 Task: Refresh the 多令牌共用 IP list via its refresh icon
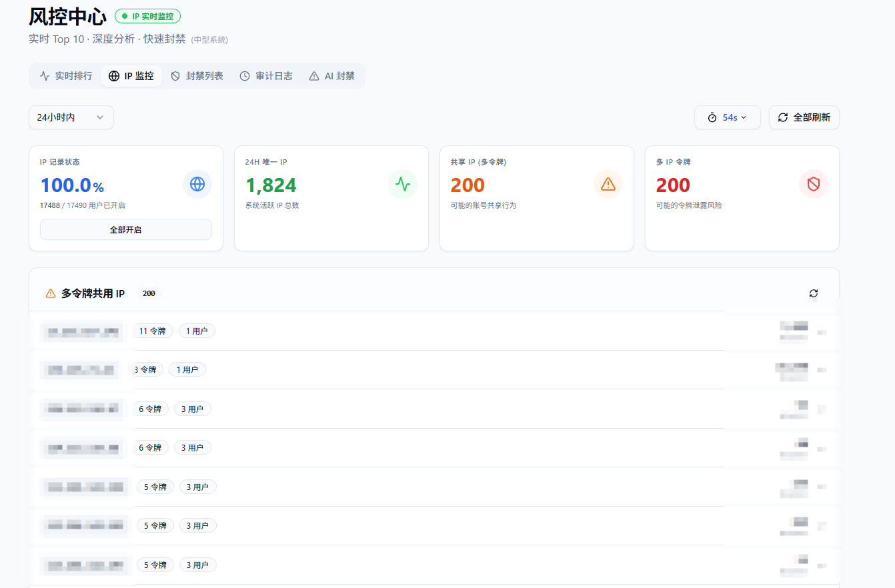[x=814, y=293]
